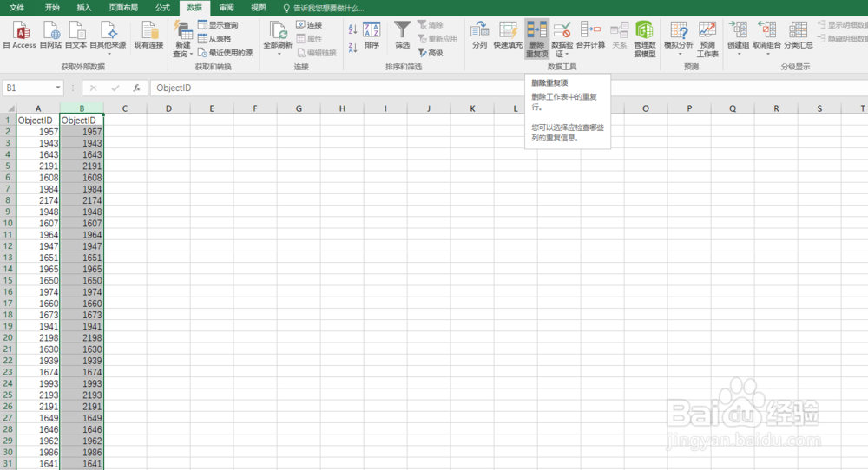This screenshot has height=470, width=868.
Task: Expand What-If Analysis (模拟分析) menu
Action: 679,54
